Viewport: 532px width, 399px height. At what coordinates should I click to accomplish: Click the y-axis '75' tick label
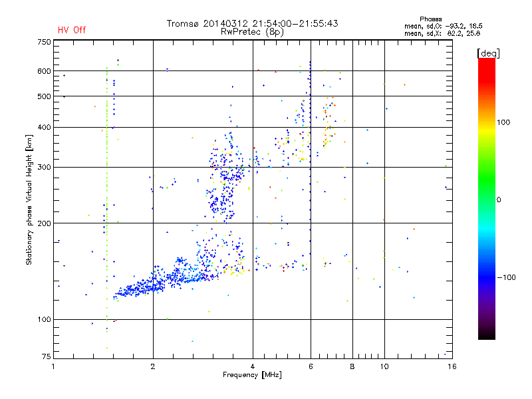tap(46, 356)
